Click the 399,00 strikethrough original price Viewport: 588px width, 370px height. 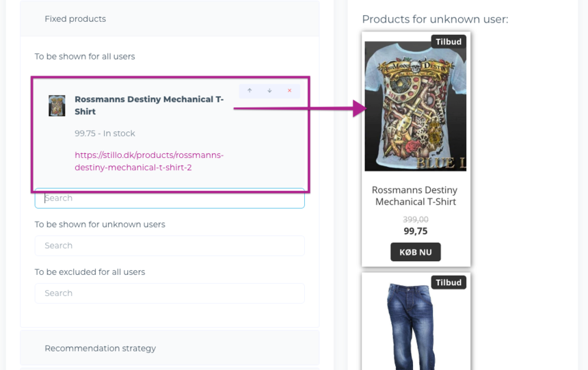click(x=415, y=220)
